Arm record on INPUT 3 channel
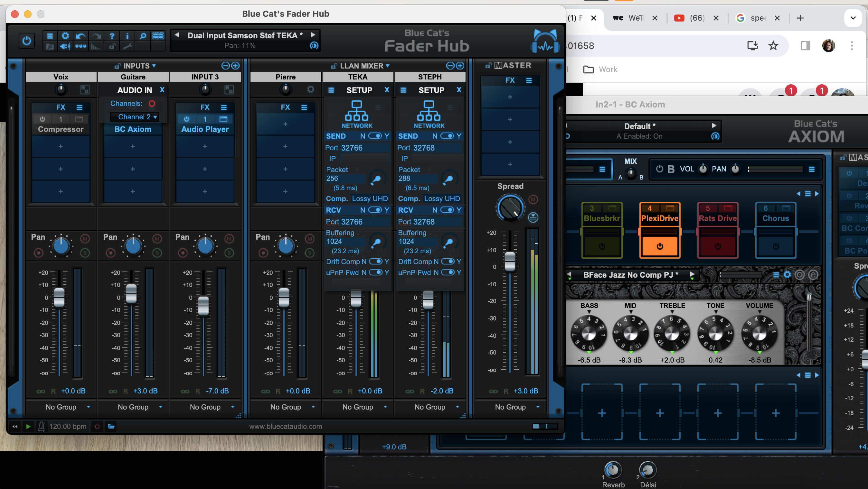Viewport: 868px width, 489px height. pos(183,253)
